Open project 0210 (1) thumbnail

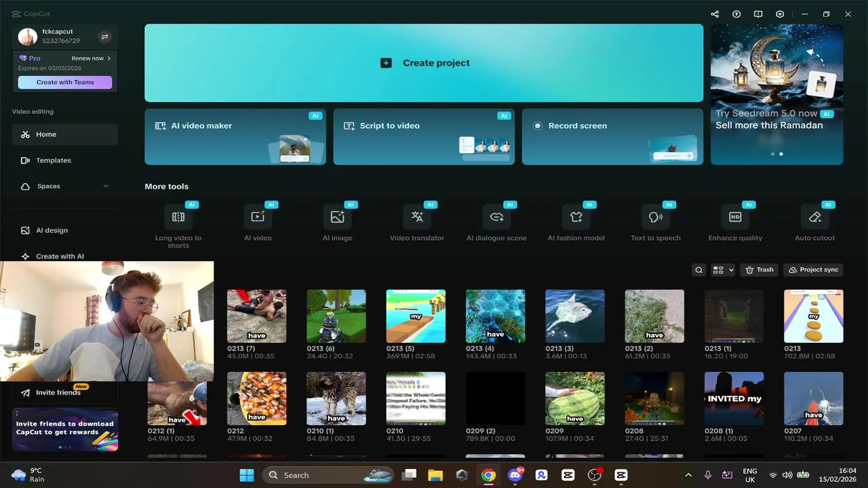(x=336, y=398)
